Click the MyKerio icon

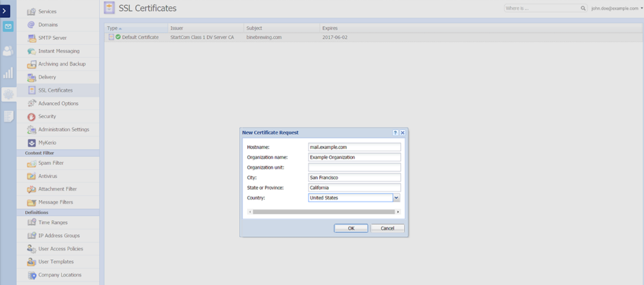pos(31,143)
